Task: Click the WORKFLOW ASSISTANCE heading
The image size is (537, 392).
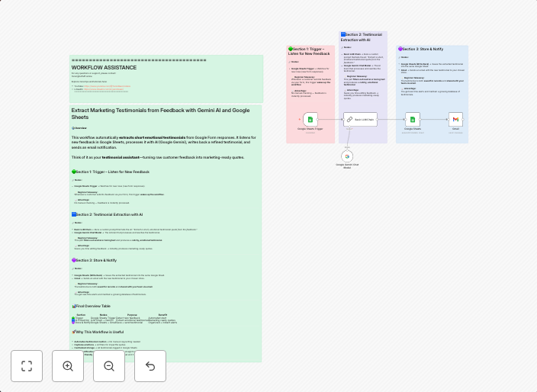Action: 104,67
